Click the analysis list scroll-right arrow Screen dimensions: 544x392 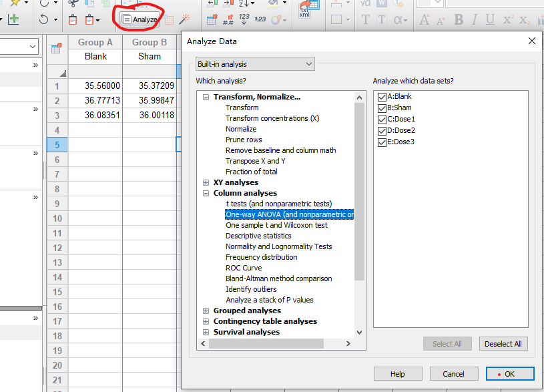pyautogui.click(x=348, y=344)
